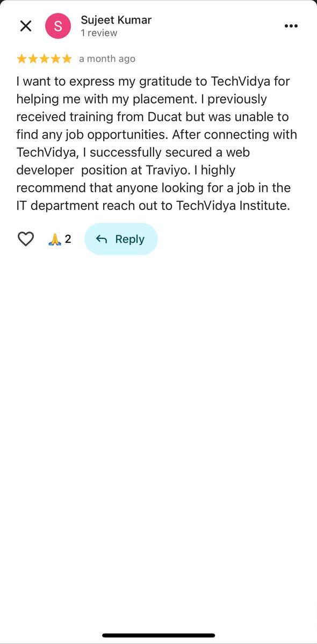This screenshot has width=317, height=644.
Task: Close the review with the X icon
Action: pyautogui.click(x=25, y=26)
